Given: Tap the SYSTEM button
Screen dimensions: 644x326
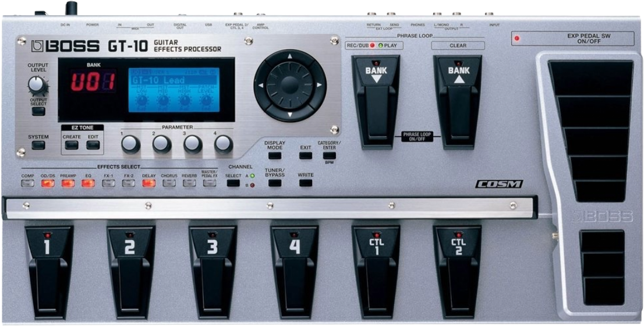Looking at the screenshot, I should pyautogui.click(x=38, y=145).
